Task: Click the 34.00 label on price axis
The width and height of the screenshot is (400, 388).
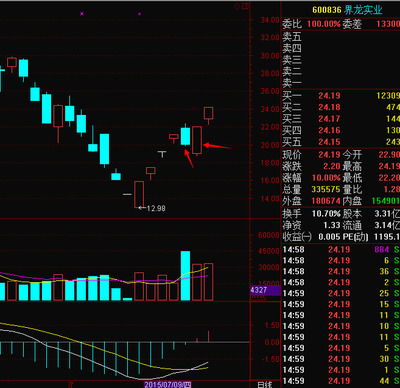Action: (270, 20)
